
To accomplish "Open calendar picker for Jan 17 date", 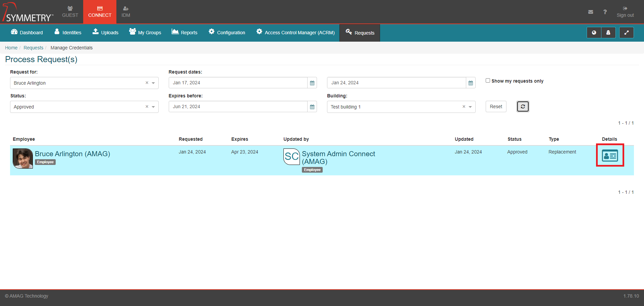I will (312, 83).
